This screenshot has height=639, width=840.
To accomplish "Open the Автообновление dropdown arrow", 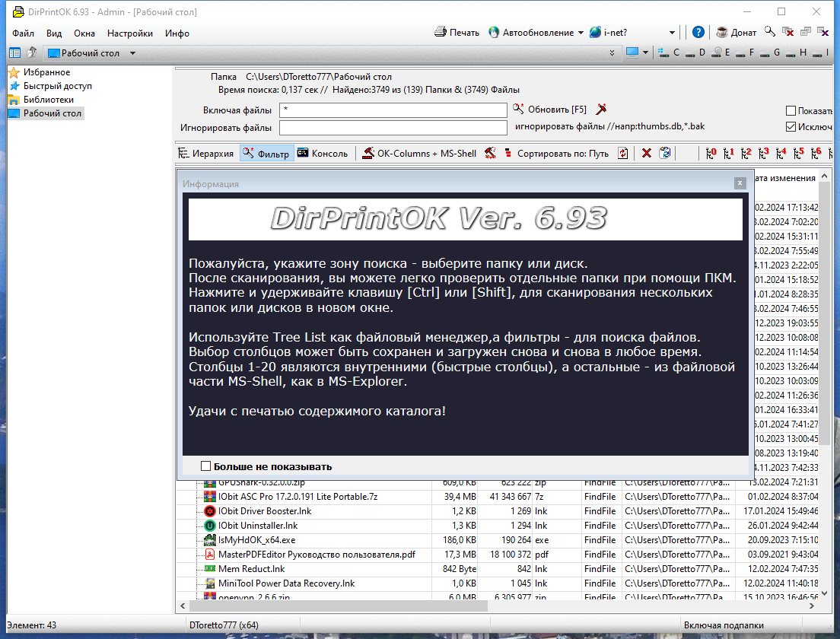I will [x=581, y=33].
